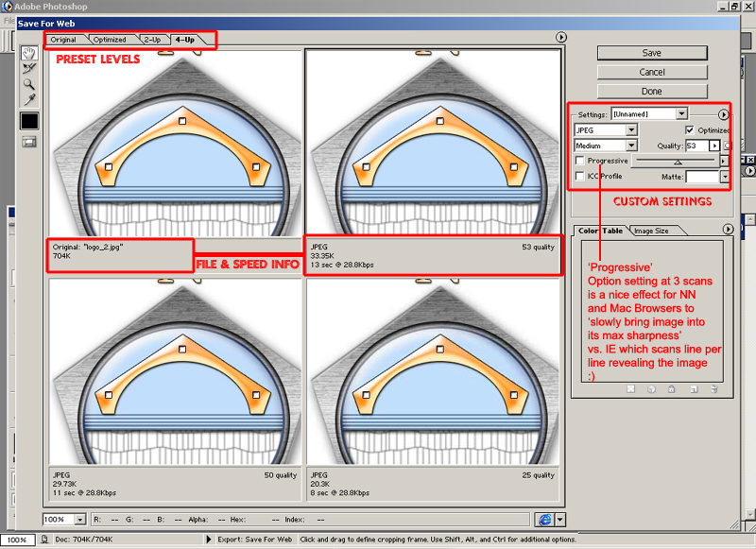The image size is (756, 549).
Task: Switch to the Image Size tab
Action: click(x=651, y=231)
